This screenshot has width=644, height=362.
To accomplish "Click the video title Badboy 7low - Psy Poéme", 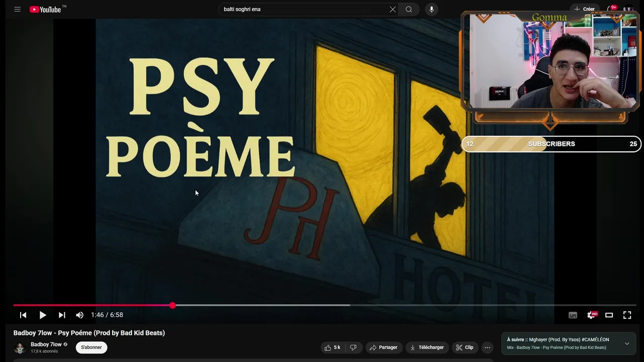I will pos(89,333).
